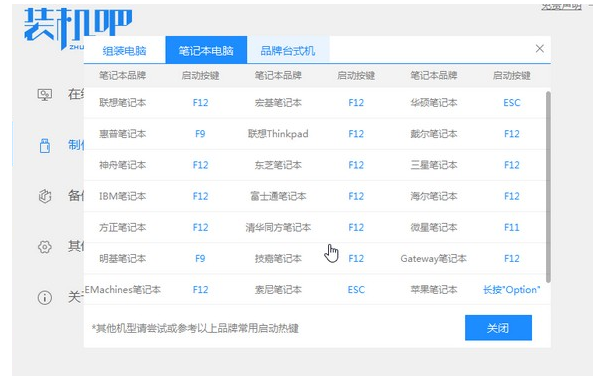This screenshot has height=379, width=594.
Task: Click the blue 关闭 button
Action: point(498,328)
